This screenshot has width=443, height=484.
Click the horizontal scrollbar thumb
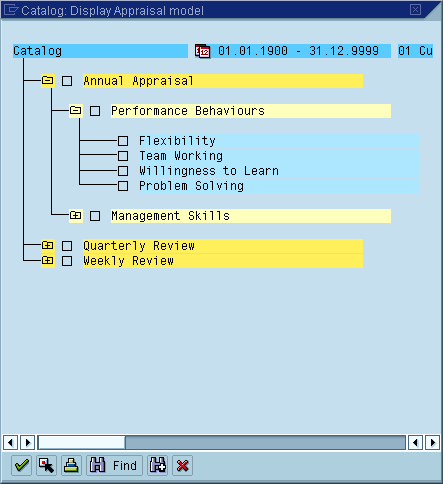(x=82, y=443)
